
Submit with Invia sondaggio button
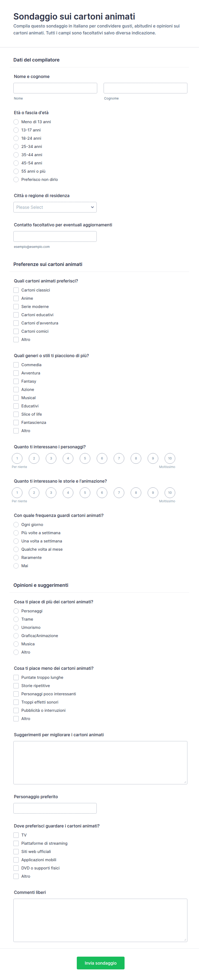coord(101,963)
